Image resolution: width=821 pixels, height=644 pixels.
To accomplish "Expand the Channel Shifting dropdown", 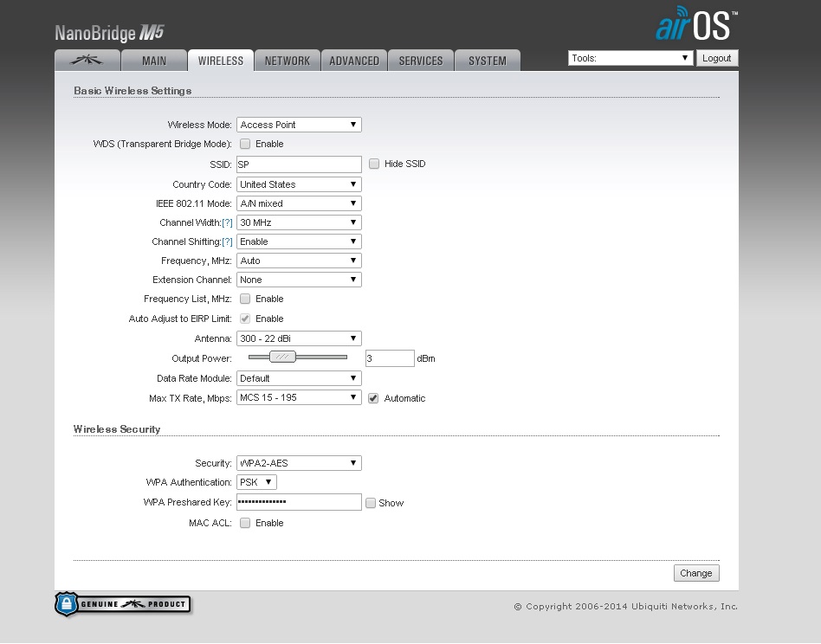I will pyautogui.click(x=299, y=241).
